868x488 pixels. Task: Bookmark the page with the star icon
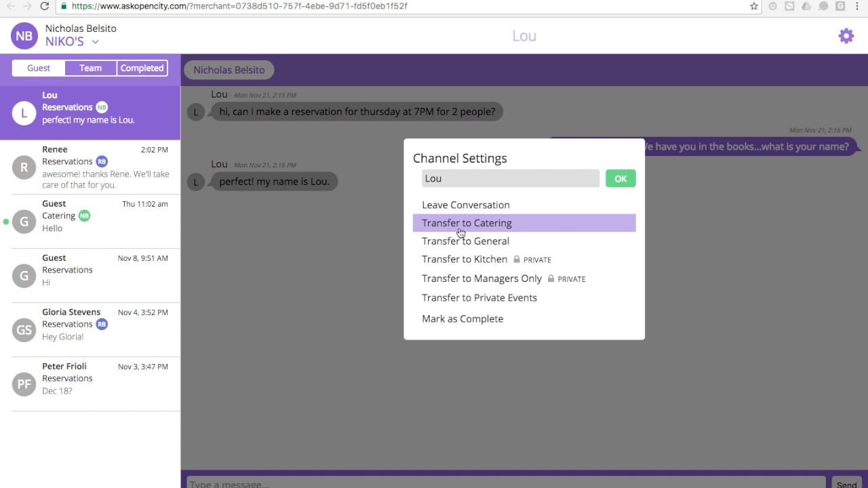(754, 6)
